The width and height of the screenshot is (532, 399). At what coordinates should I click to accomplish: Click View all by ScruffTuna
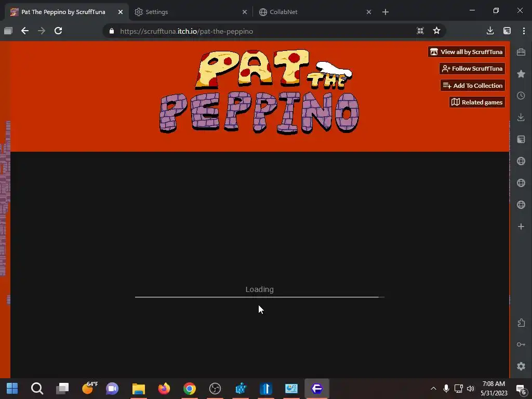467,52
